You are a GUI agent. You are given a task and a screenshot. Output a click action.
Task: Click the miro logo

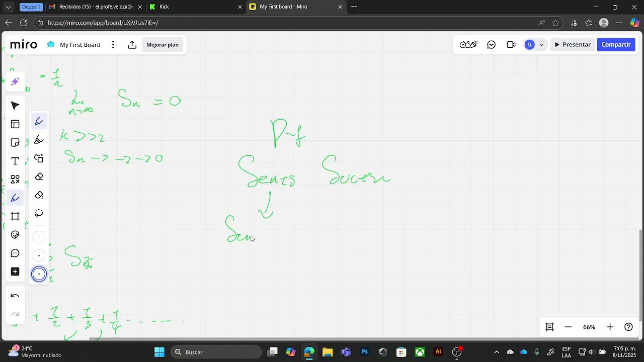(24, 45)
